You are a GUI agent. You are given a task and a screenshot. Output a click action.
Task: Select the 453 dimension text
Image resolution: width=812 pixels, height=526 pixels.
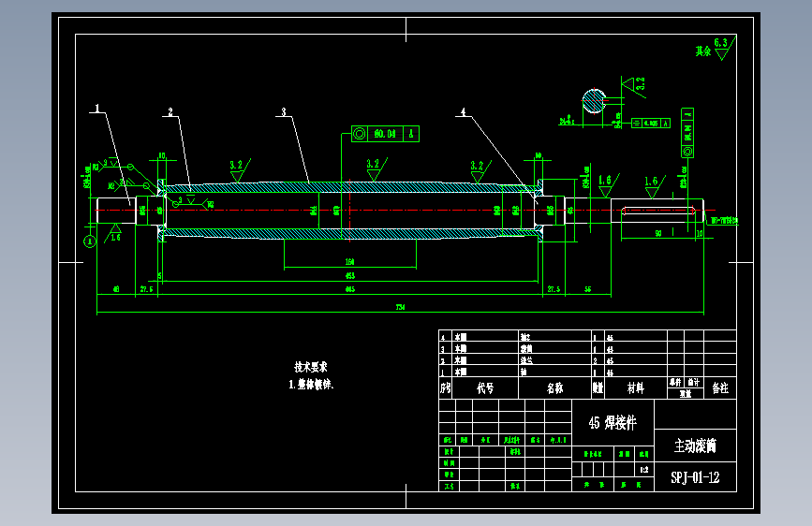pyautogui.click(x=350, y=276)
